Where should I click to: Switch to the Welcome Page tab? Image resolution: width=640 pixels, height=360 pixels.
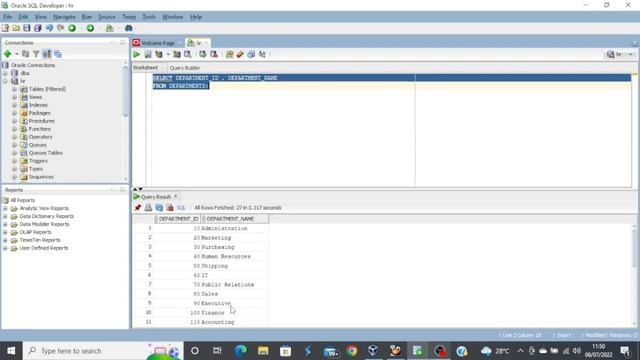[x=158, y=43]
